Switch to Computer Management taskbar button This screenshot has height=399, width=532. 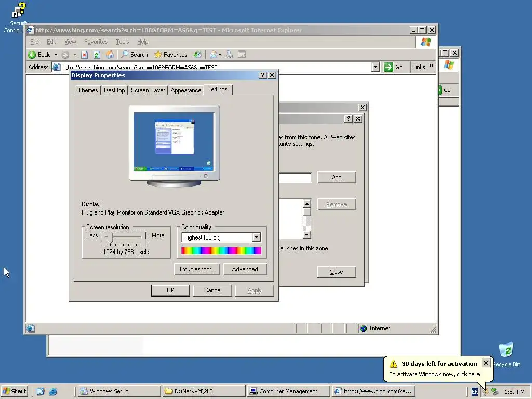pos(288,391)
